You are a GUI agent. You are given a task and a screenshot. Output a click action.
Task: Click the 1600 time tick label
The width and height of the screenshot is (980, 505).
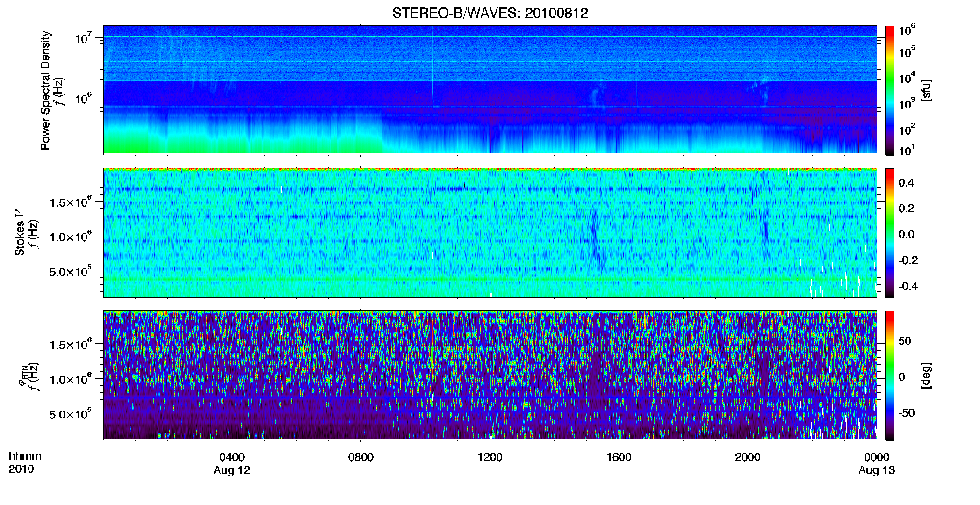pos(619,457)
